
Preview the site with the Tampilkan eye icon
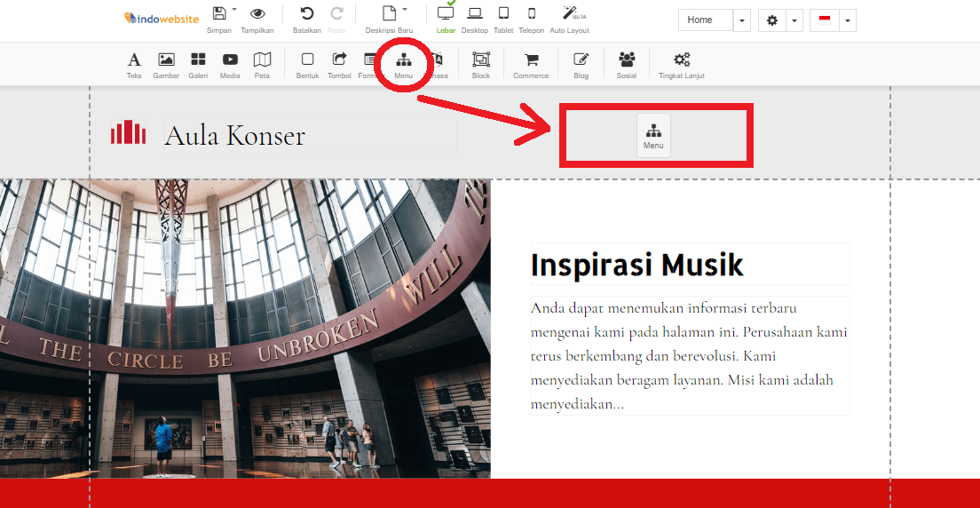pos(257,14)
